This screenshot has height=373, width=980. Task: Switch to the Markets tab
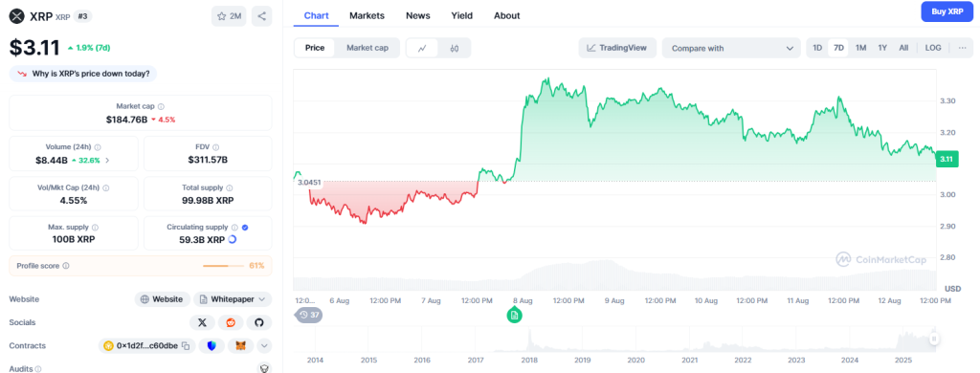367,15
